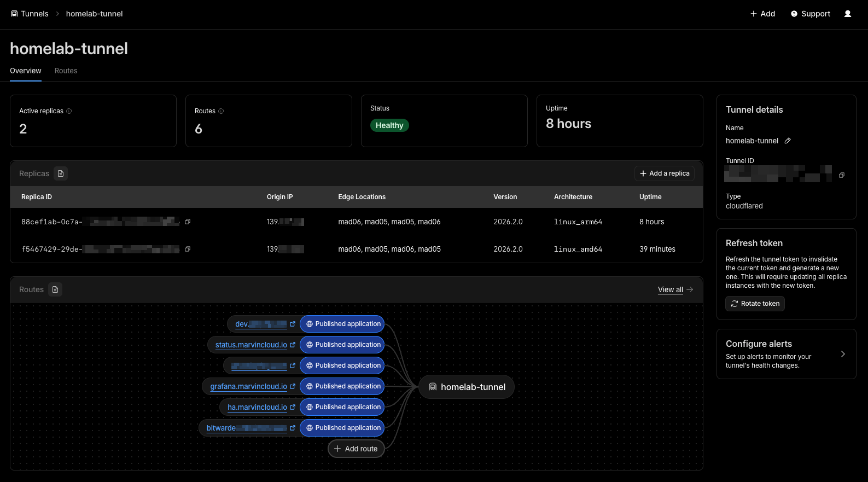Open external icon beside bitwarden route
868x482 pixels.
293,428
